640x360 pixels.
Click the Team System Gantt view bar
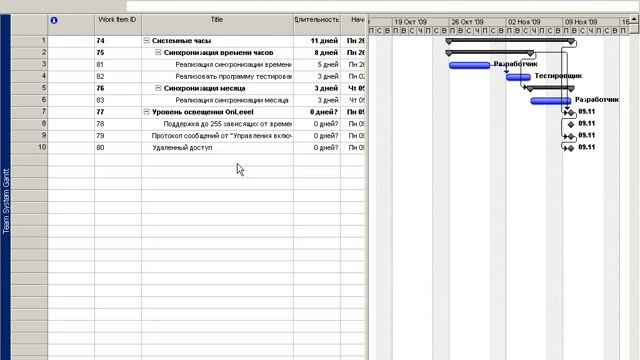pos(6,187)
